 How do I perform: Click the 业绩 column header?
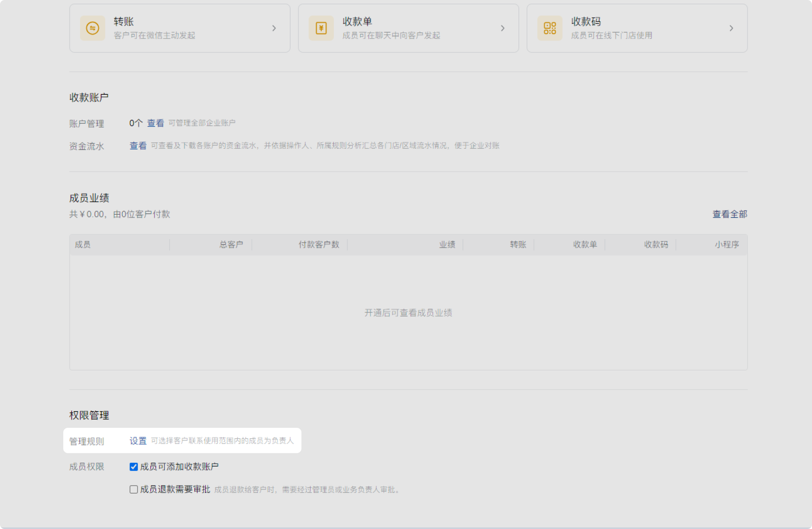pyautogui.click(x=447, y=244)
